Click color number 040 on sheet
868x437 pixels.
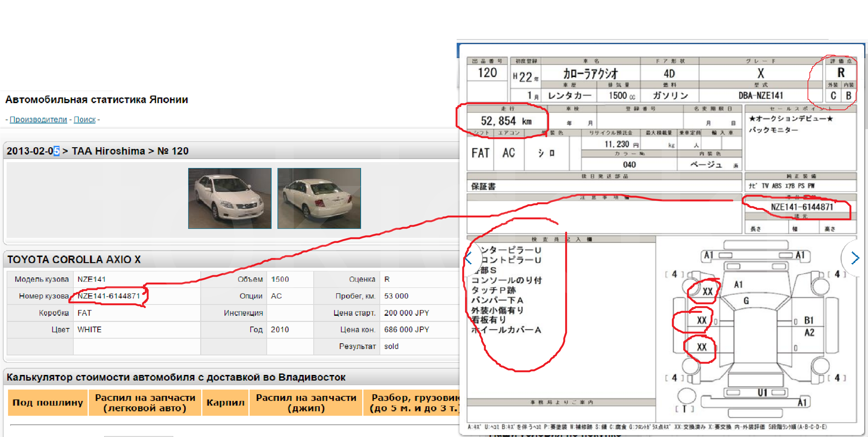(x=629, y=165)
